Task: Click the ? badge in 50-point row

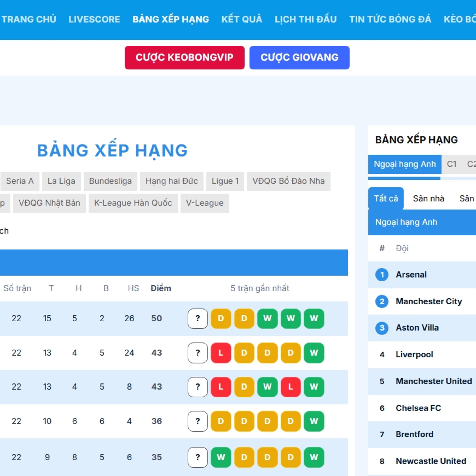Action: [198, 319]
